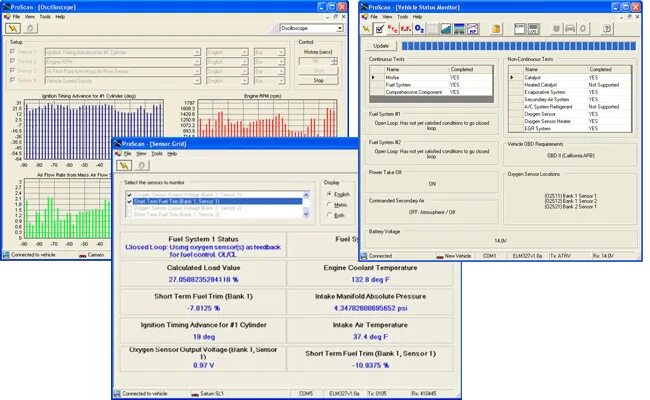Open Tools menu in Sensor Grid window
This screenshot has height=400, width=650.
click(157, 154)
